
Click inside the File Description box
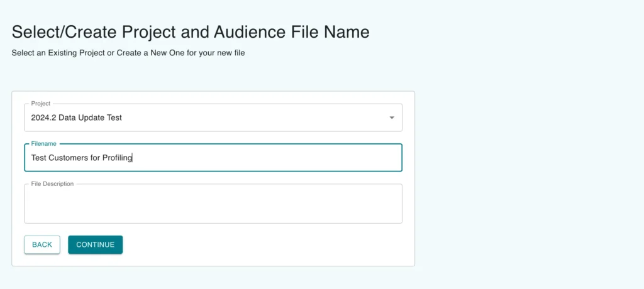[x=213, y=204]
